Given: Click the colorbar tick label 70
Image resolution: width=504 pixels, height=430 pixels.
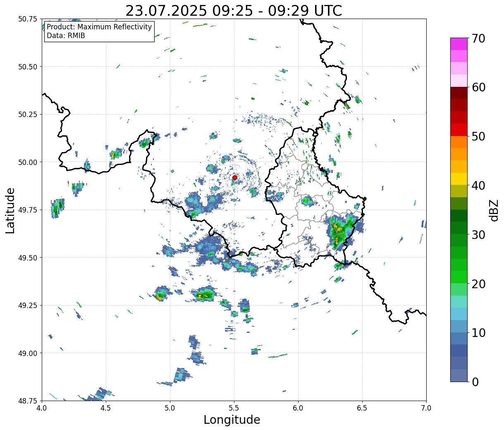Looking at the screenshot, I should [478, 38].
